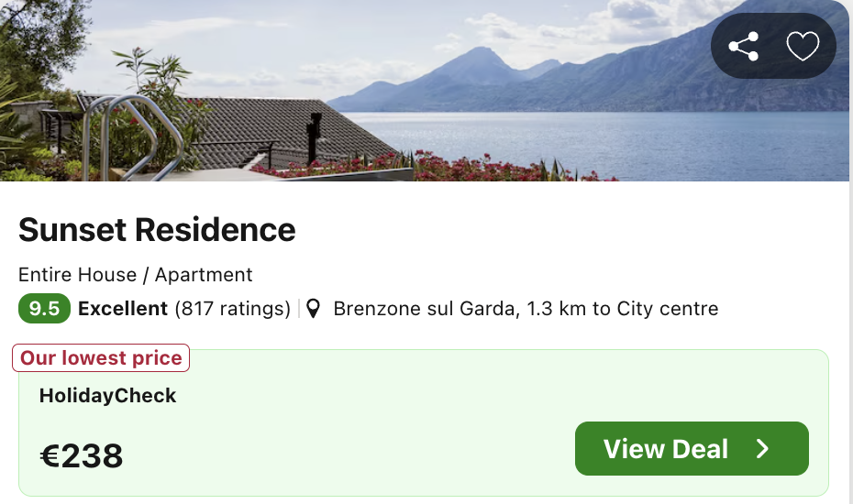Open the 817 ratings link

pos(232,308)
